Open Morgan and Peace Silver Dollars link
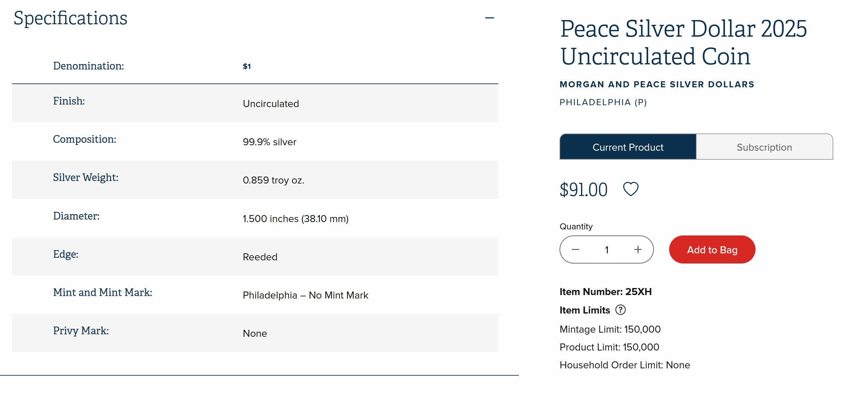This screenshot has height=397, width=868. [657, 84]
